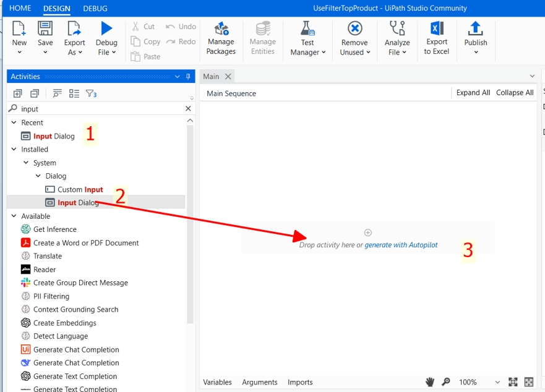Image resolution: width=545 pixels, height=392 pixels.
Task: Click Export to Excel icon
Action: pyautogui.click(x=437, y=28)
